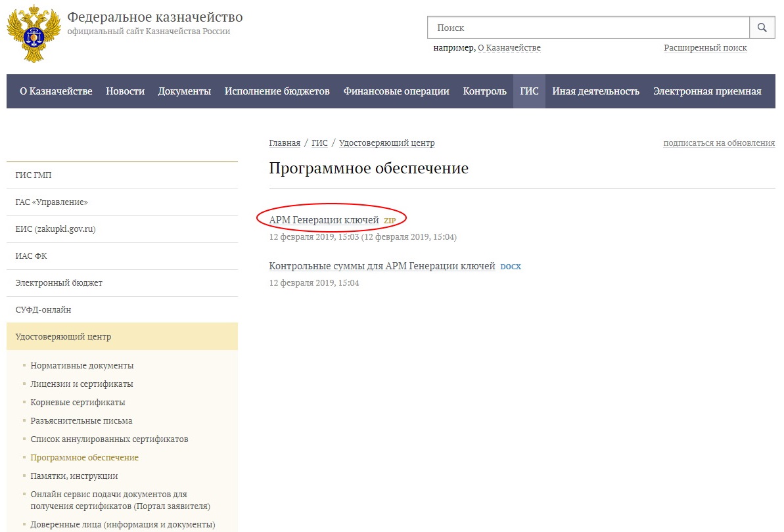Open Исполнение бюджетов in the navigation bar
This screenshot has height=532, width=784.
point(277,91)
